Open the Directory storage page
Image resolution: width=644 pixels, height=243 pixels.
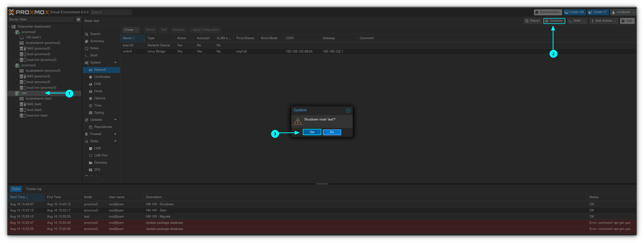(x=100, y=163)
